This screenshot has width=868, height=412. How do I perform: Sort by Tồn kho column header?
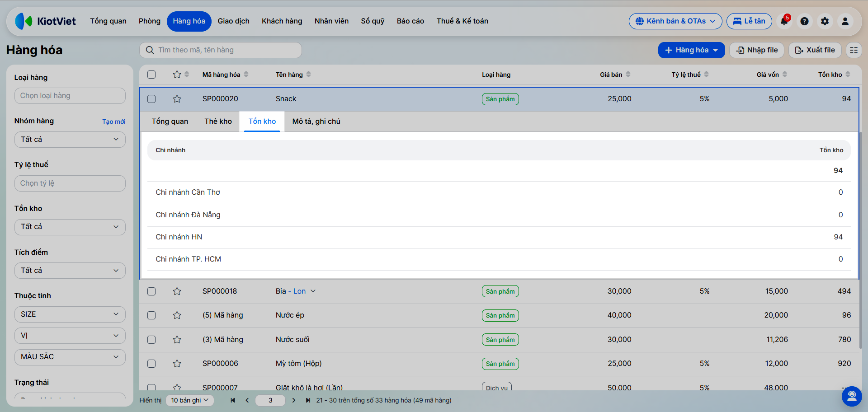(x=834, y=75)
